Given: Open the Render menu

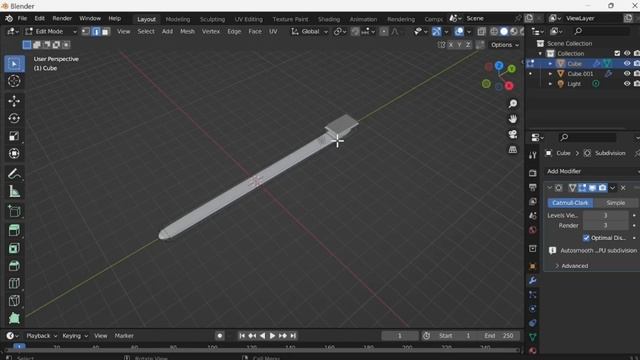Looking at the screenshot, I should coord(62,18).
